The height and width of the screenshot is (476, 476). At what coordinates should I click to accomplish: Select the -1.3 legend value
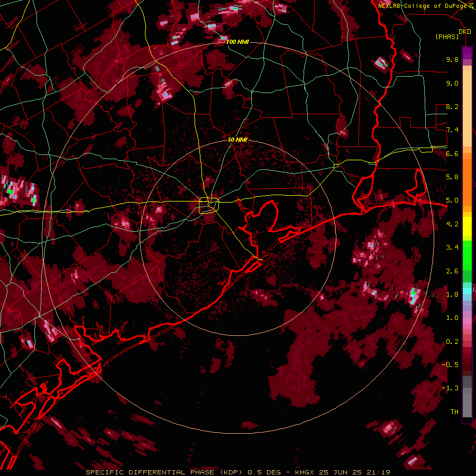[450, 388]
